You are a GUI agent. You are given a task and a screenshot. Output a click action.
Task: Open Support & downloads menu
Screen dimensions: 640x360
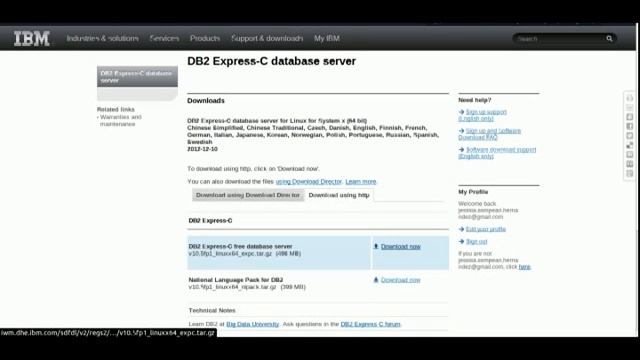[267, 38]
